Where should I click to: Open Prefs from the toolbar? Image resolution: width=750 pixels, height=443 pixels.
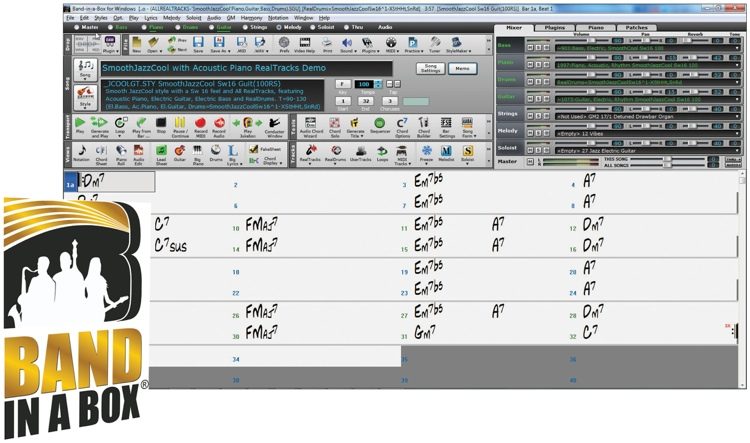click(x=284, y=44)
